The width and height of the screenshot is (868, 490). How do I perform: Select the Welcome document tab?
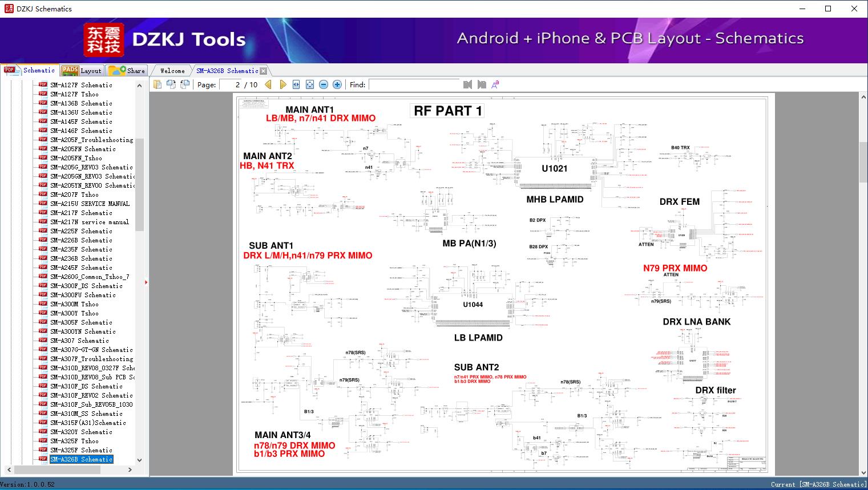[172, 71]
